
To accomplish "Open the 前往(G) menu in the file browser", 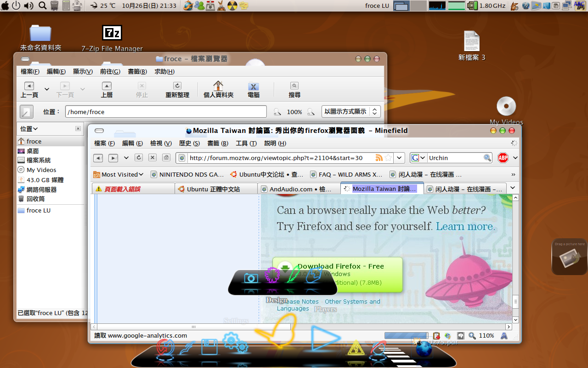I will click(110, 71).
